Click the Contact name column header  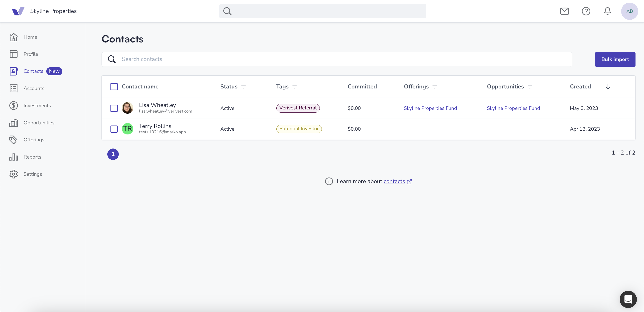[140, 87]
